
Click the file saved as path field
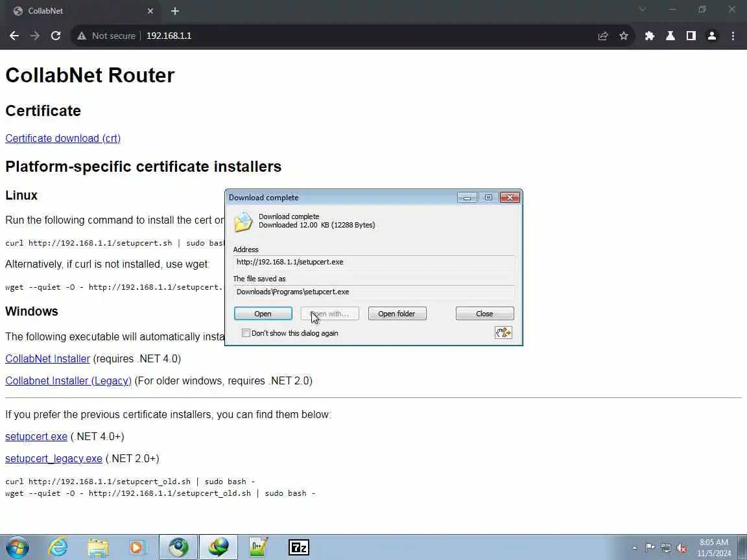[374, 292]
